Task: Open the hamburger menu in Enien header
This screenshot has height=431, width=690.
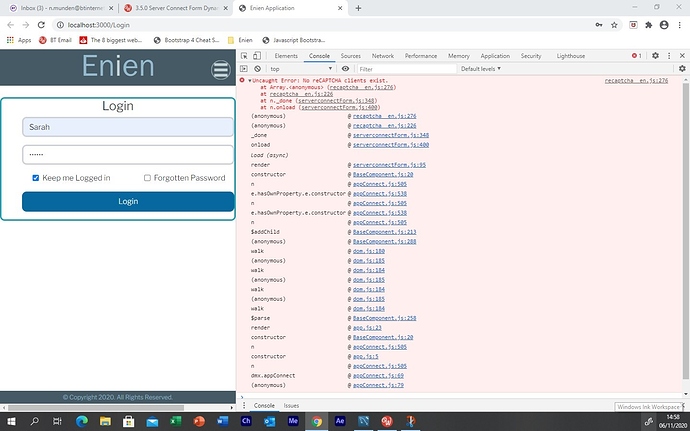Action: point(221,69)
